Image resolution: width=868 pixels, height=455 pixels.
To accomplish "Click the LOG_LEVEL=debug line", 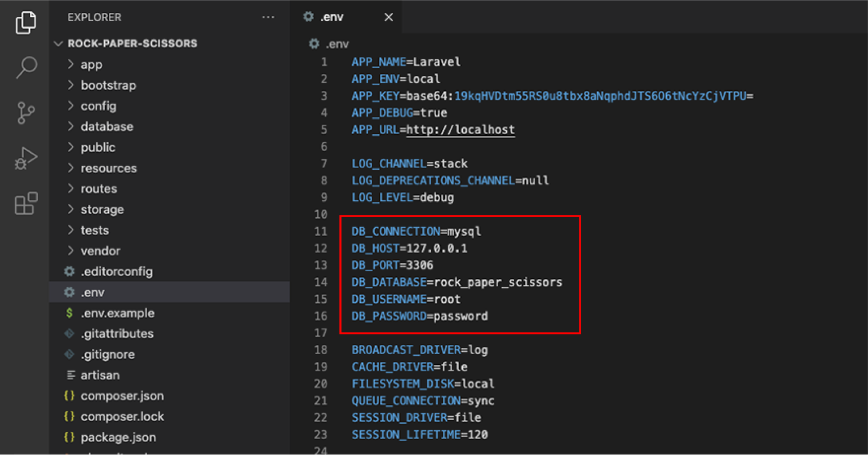I will coord(403,197).
